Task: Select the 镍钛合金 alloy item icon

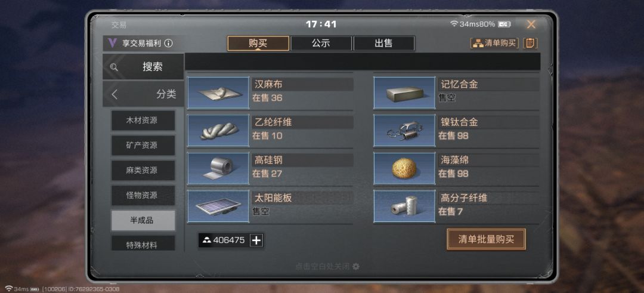Action: click(404, 130)
